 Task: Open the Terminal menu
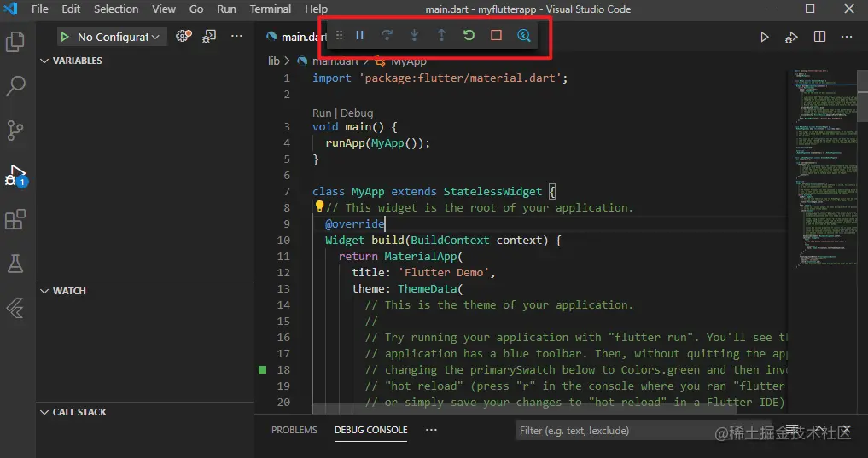point(271,9)
